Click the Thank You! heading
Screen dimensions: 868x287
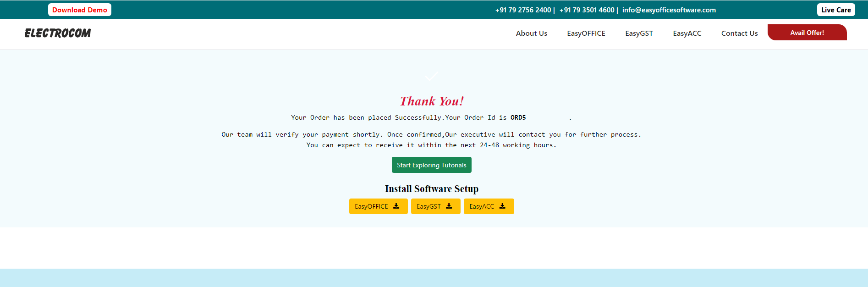click(x=432, y=101)
